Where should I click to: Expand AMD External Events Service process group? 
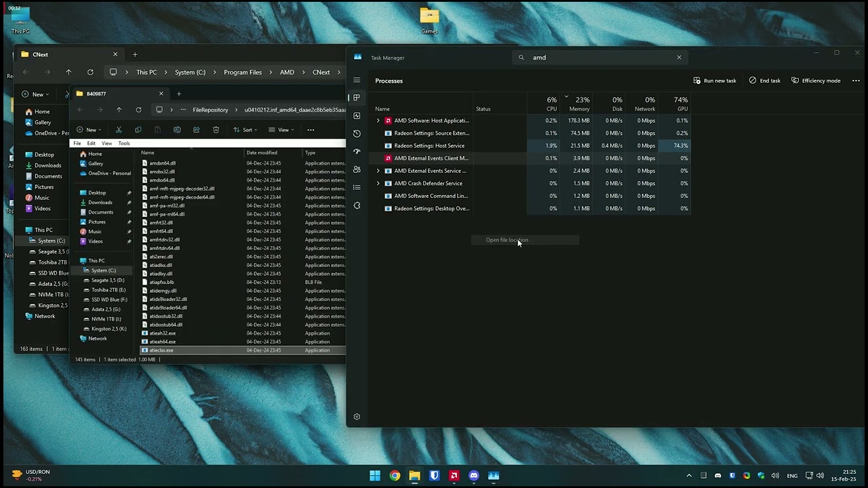[x=378, y=171]
